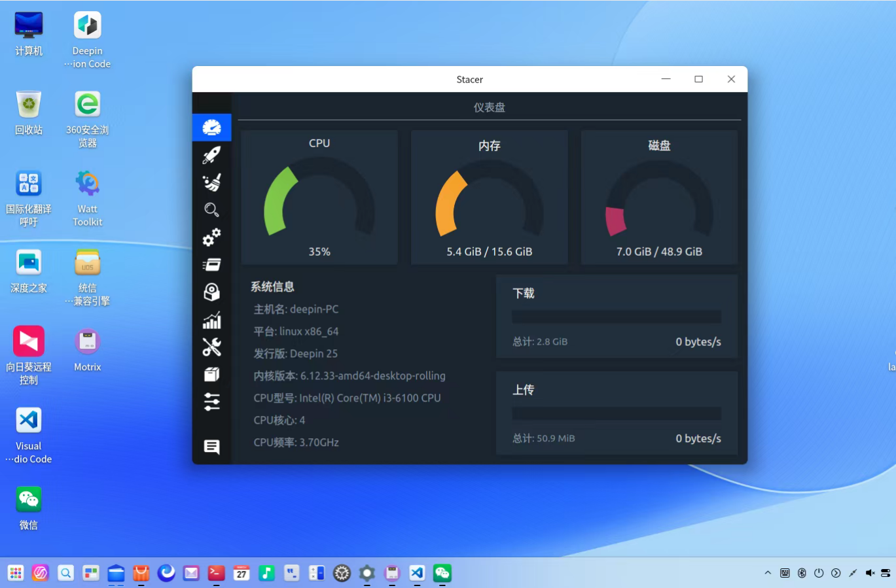Open the Resources chart icon in Stacer
896x588 pixels.
(211, 319)
